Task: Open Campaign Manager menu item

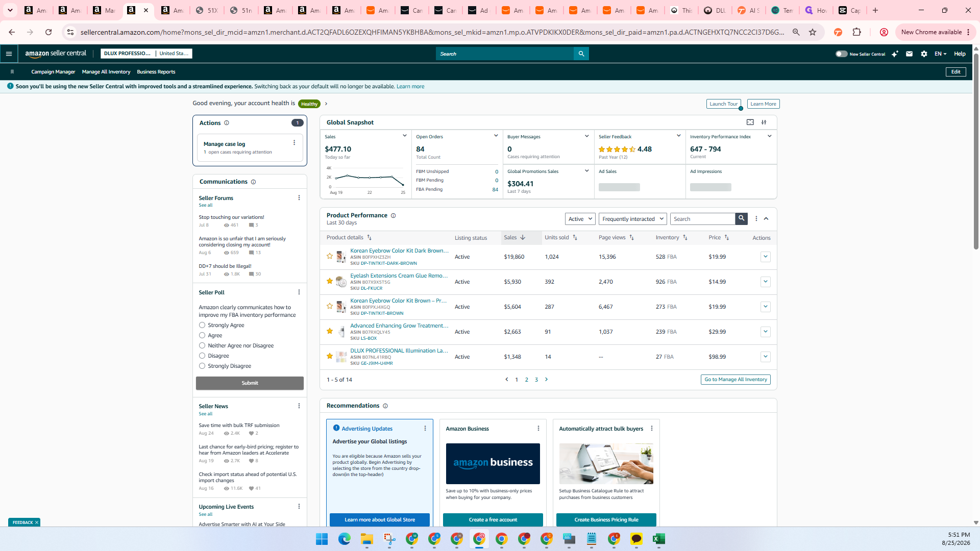Action: point(53,72)
